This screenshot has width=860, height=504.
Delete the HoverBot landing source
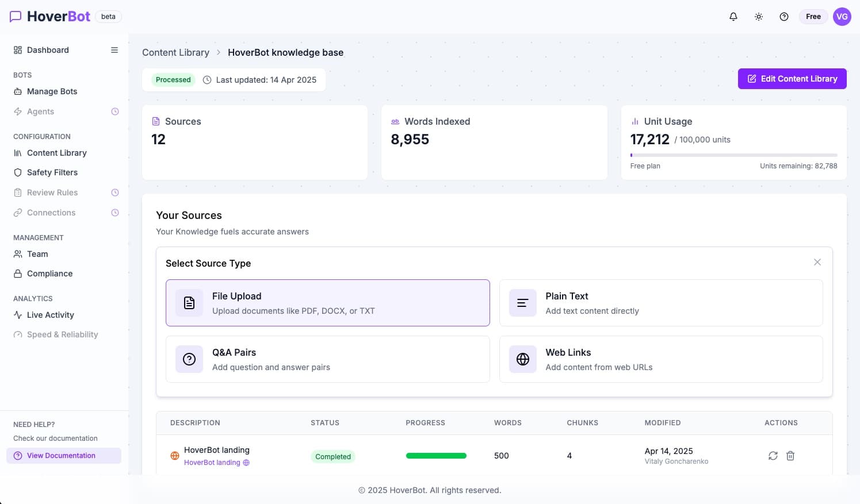tap(790, 455)
